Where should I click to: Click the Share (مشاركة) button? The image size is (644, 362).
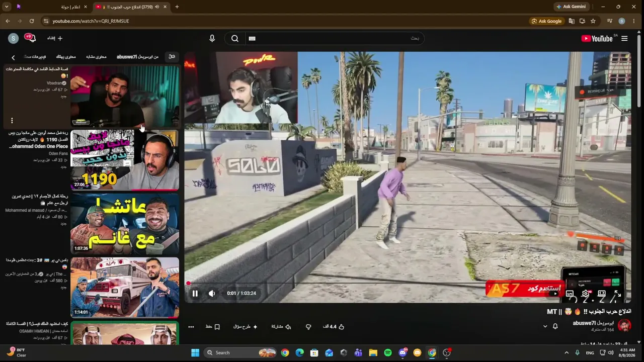[281, 327]
